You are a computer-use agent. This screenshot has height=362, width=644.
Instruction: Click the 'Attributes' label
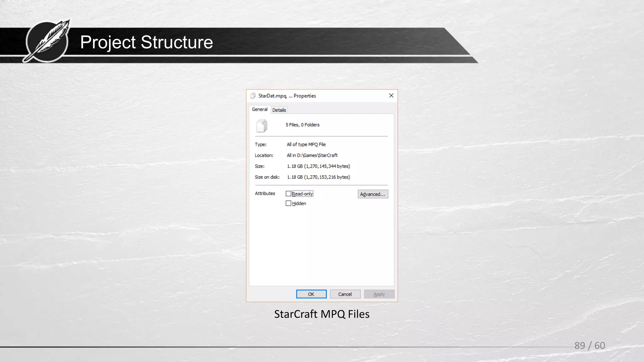265,194
